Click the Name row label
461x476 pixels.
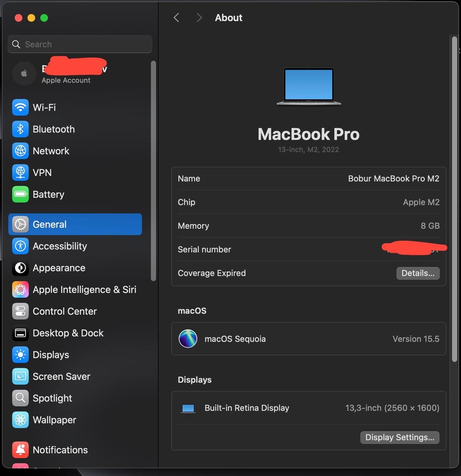pyautogui.click(x=189, y=178)
